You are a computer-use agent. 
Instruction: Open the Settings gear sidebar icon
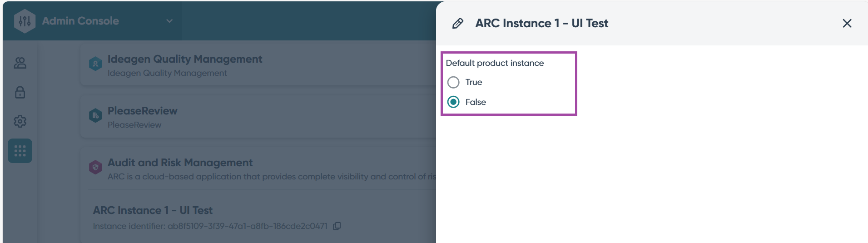tap(20, 121)
